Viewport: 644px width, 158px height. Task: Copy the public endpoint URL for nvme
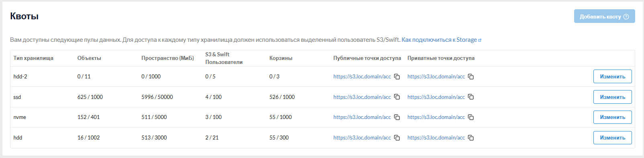point(397,117)
